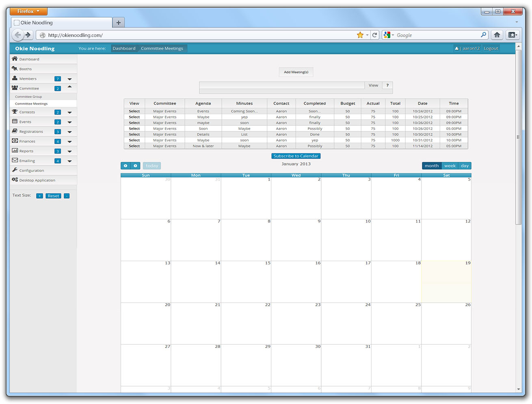Click Subscribe to Calendar button

[x=296, y=156]
